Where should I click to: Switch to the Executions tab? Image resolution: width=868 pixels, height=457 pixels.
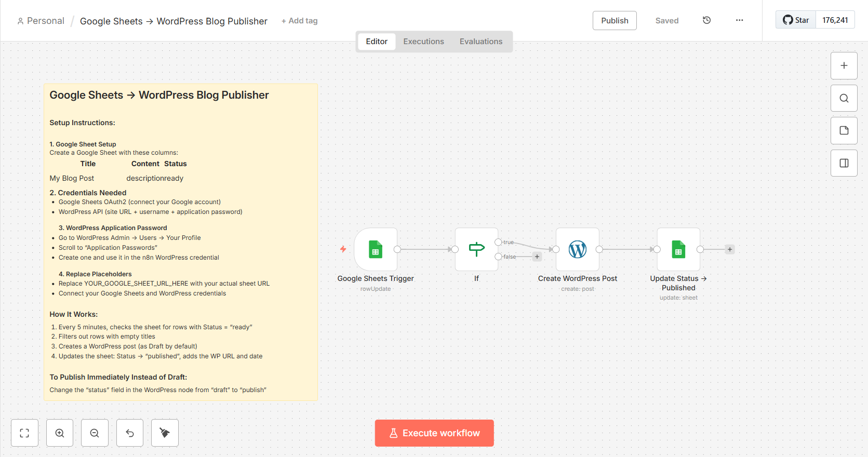click(x=424, y=42)
